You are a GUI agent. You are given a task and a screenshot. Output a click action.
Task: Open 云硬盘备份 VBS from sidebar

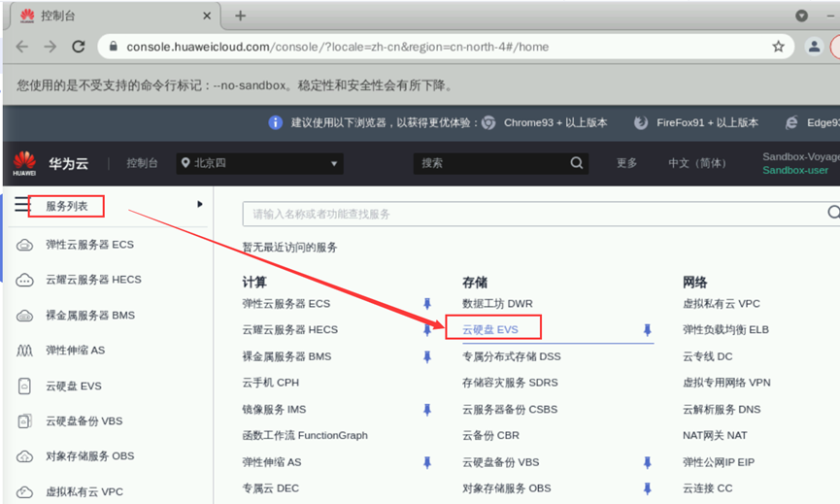(x=84, y=421)
